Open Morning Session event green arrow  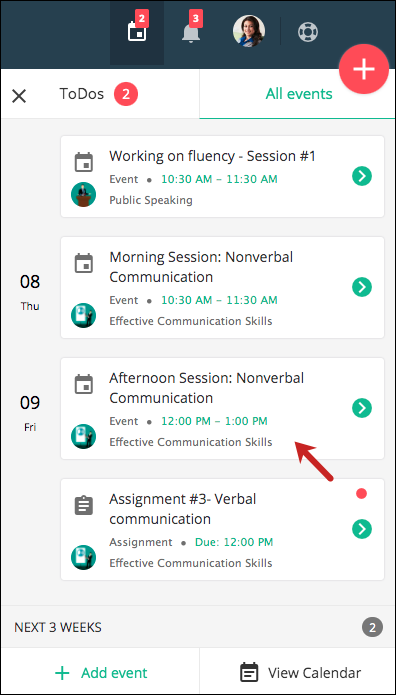pyautogui.click(x=362, y=287)
